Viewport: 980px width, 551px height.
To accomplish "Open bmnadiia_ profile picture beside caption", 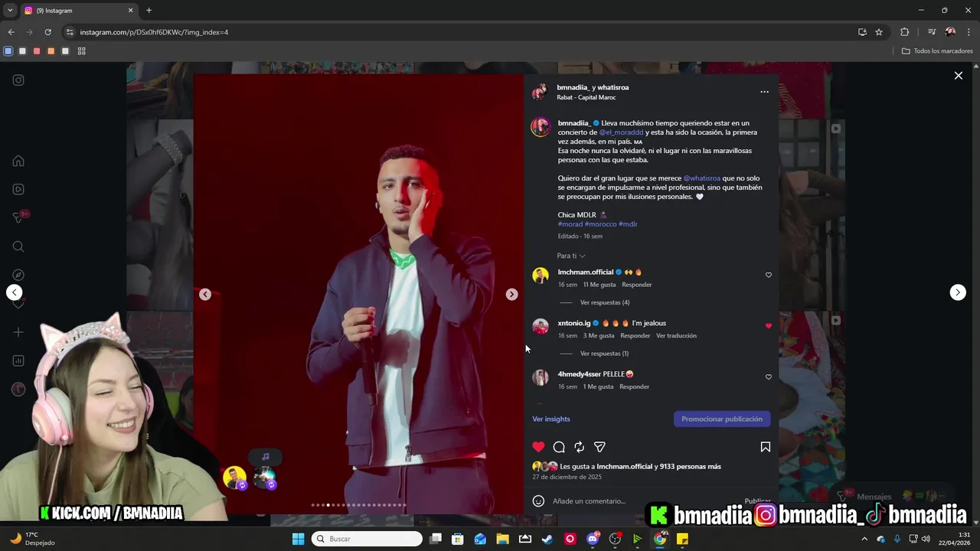I will [x=541, y=127].
